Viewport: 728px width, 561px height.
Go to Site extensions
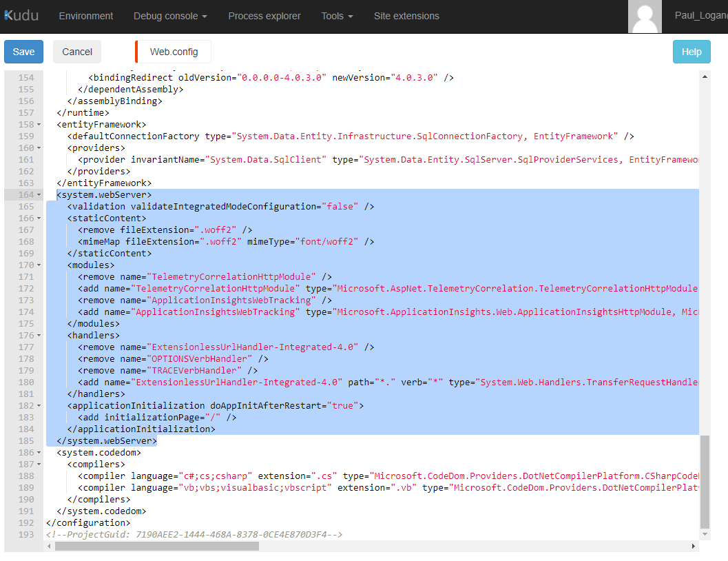pyautogui.click(x=406, y=16)
